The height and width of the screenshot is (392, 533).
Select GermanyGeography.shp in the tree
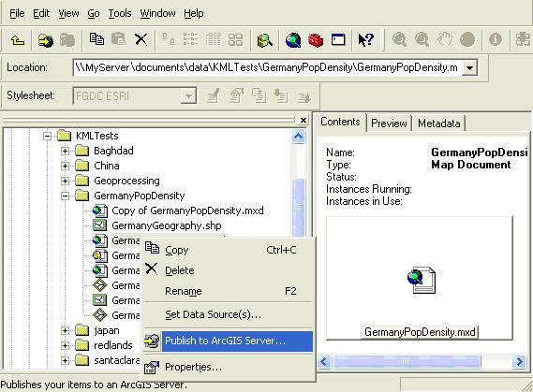tap(166, 225)
